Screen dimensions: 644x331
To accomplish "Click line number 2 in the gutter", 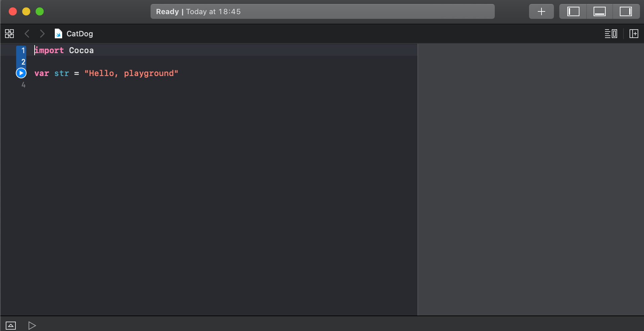I will pyautogui.click(x=23, y=62).
